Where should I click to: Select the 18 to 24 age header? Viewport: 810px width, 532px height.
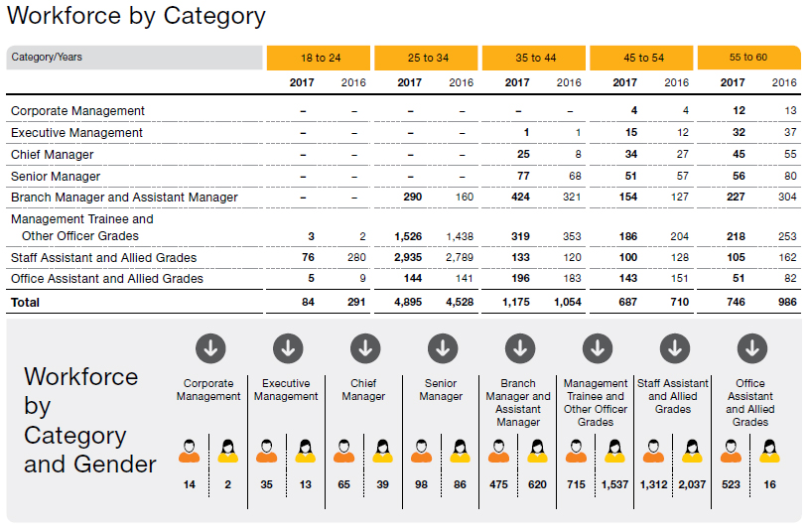coord(319,58)
